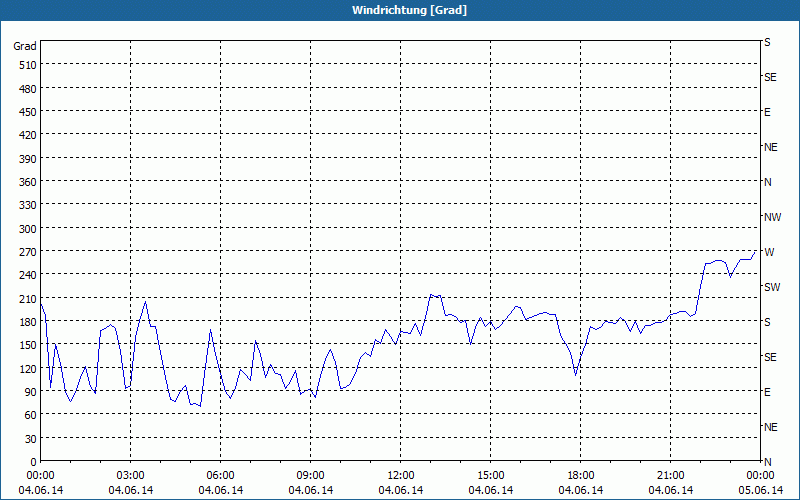The image size is (800, 500).
Task: Pick the 12:00 time label
Action: point(401,476)
